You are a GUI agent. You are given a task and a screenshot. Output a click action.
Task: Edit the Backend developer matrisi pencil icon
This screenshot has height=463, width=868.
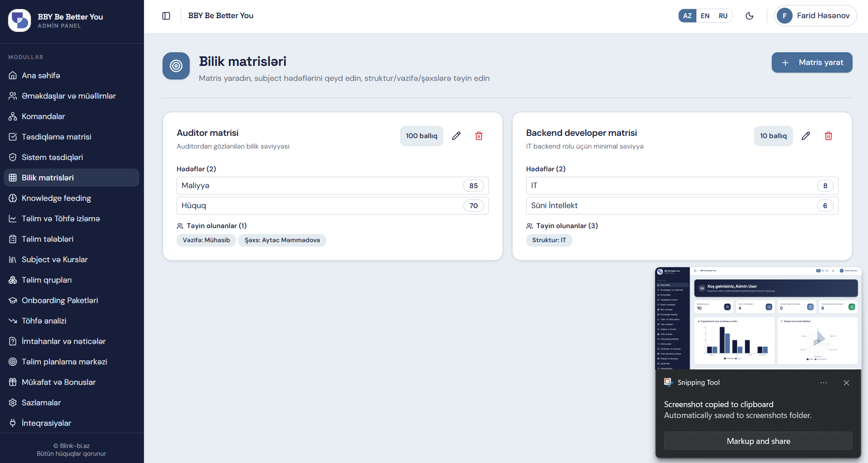[806, 136]
